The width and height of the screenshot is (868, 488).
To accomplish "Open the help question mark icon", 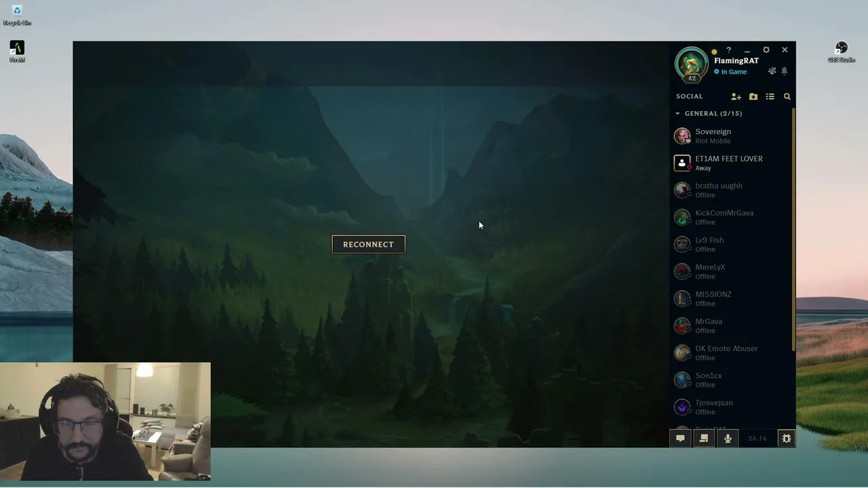I will pyautogui.click(x=729, y=50).
